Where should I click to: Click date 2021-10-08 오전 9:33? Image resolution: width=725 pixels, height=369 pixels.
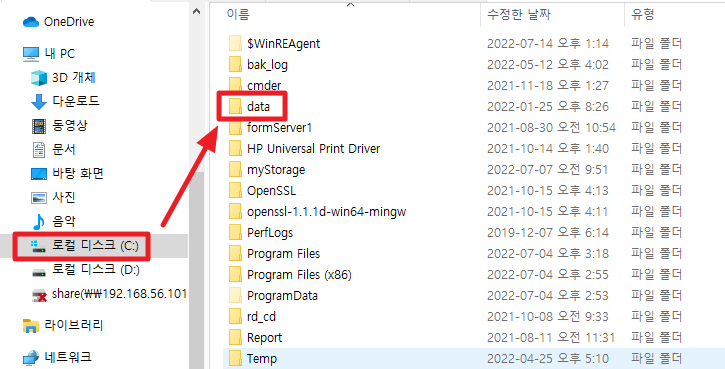tap(547, 317)
